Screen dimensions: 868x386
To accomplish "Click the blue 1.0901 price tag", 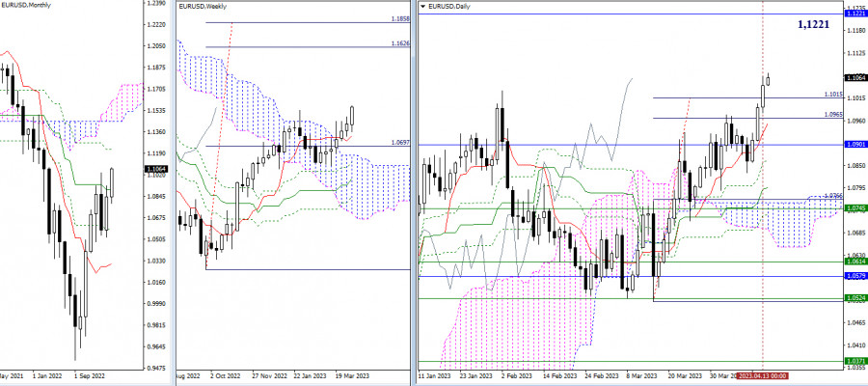I will (x=855, y=145).
